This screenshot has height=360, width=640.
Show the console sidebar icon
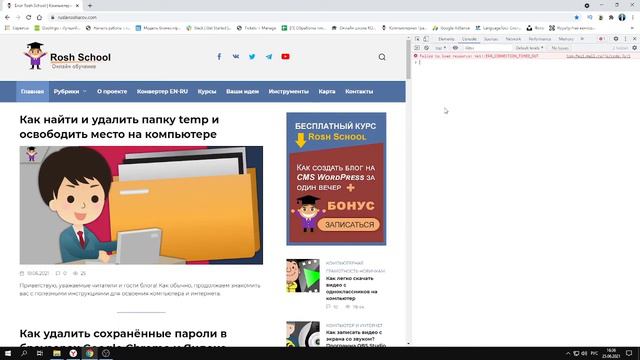pos(417,48)
